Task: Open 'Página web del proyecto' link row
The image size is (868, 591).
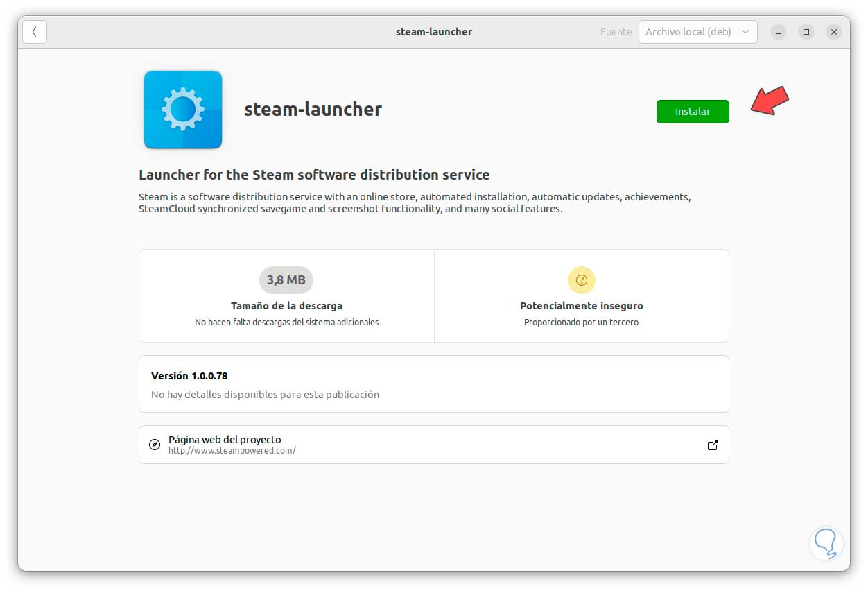Action: coord(434,445)
